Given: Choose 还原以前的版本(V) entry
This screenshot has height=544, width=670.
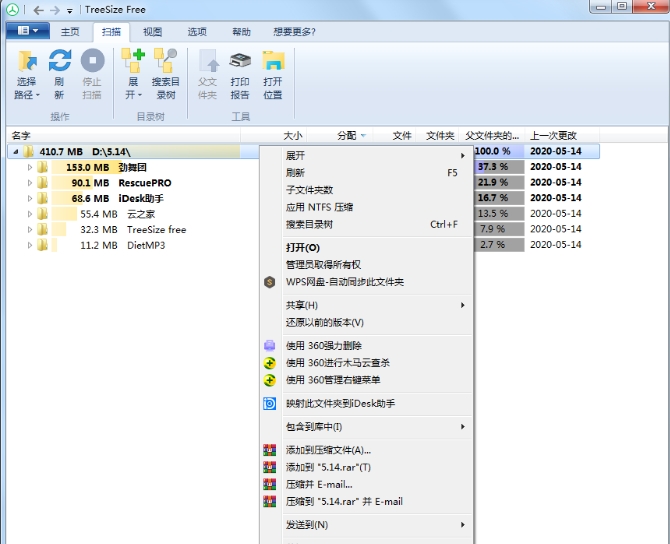Looking at the screenshot, I should coord(367,322).
